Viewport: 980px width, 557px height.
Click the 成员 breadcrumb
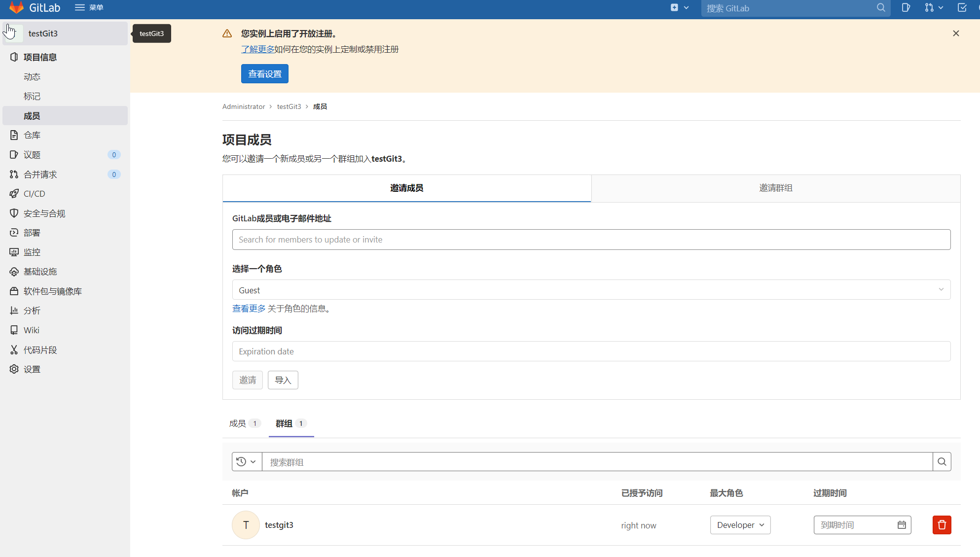pos(320,106)
